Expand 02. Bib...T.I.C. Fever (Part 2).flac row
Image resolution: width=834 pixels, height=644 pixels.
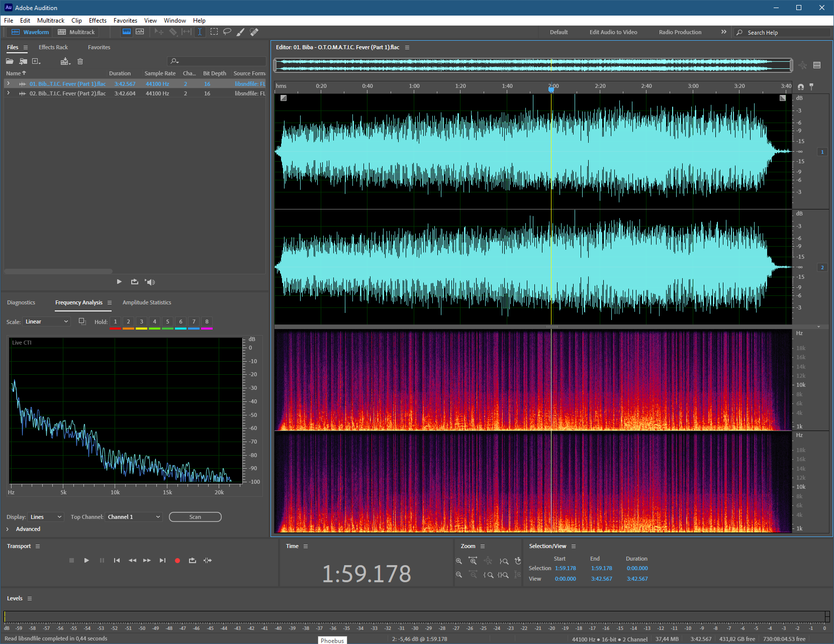click(x=8, y=93)
